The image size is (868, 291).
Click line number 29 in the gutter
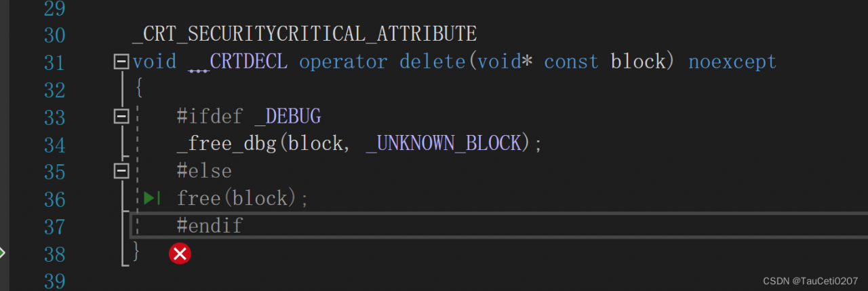(54, 8)
